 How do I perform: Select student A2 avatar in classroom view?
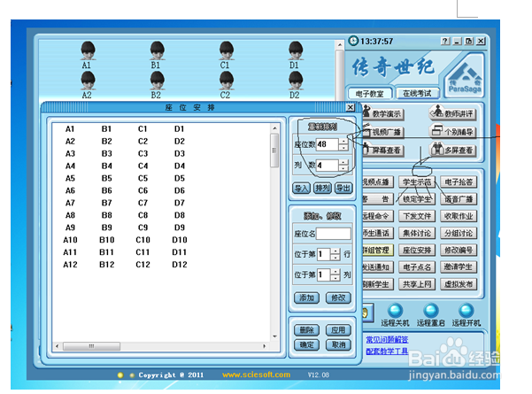[x=88, y=81]
